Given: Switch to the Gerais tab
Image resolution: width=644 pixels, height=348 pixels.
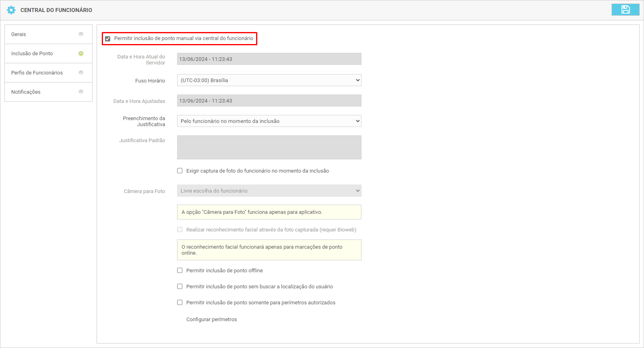Looking at the screenshot, I should point(19,34).
